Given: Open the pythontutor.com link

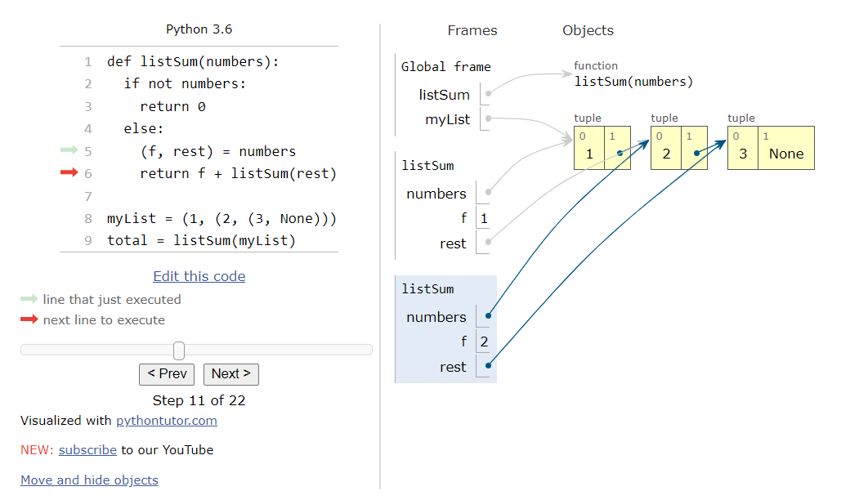Looking at the screenshot, I should [167, 421].
